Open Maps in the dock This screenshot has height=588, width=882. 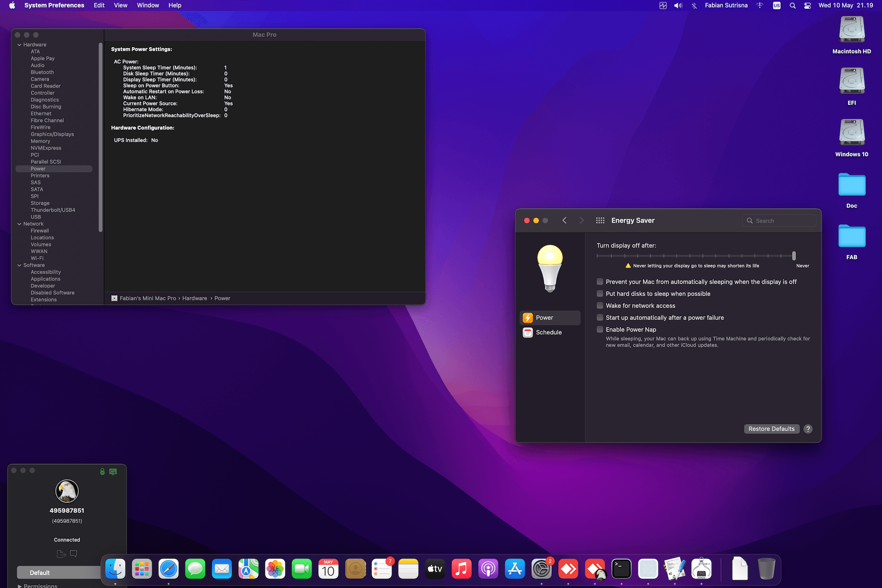tap(249, 569)
